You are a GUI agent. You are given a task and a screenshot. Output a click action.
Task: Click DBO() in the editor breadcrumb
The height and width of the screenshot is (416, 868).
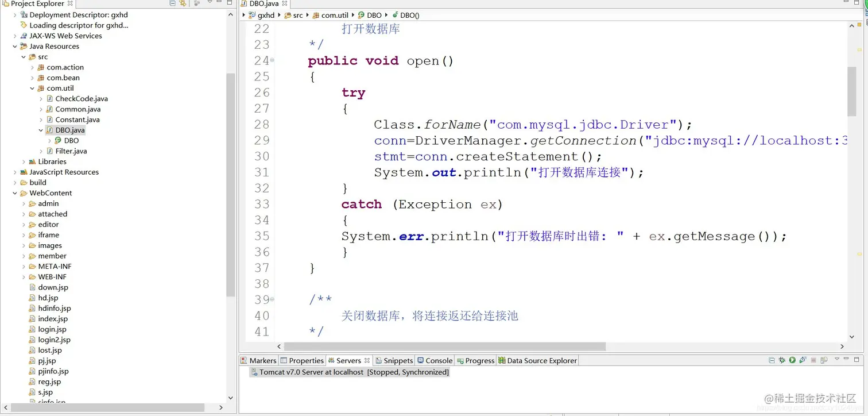point(410,16)
